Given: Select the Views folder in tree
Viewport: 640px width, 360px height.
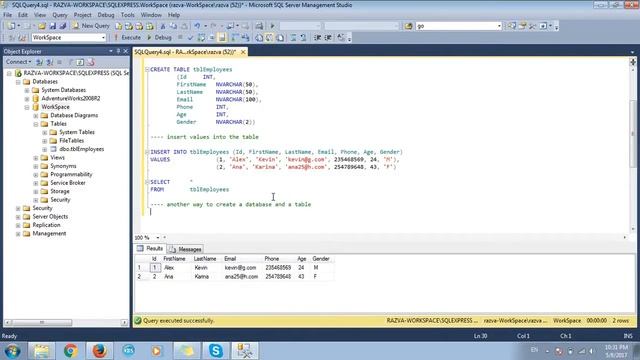Looking at the screenshot, I should pyautogui.click(x=58, y=158).
